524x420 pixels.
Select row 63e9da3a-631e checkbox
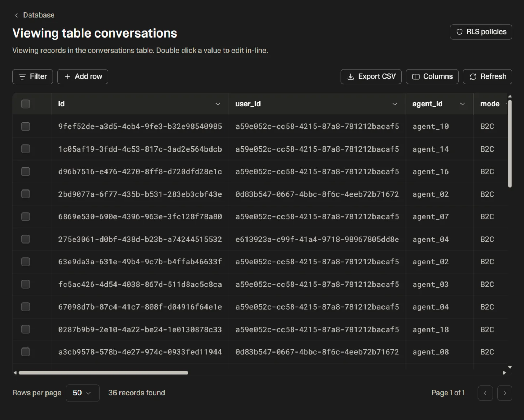click(x=26, y=262)
